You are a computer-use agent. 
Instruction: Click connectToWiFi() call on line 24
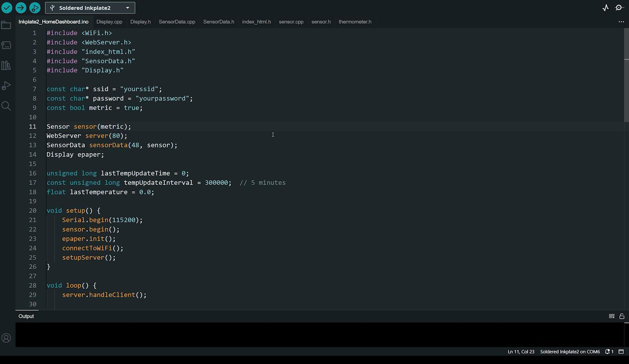point(93,248)
